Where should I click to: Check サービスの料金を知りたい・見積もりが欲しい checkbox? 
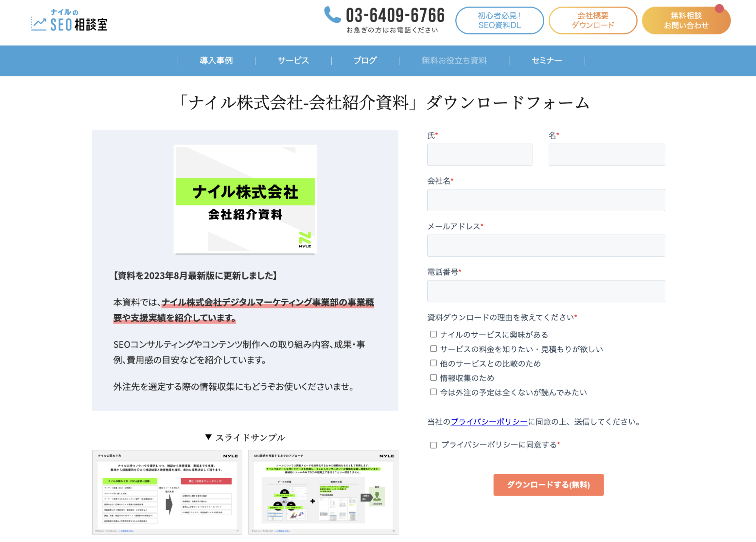433,348
